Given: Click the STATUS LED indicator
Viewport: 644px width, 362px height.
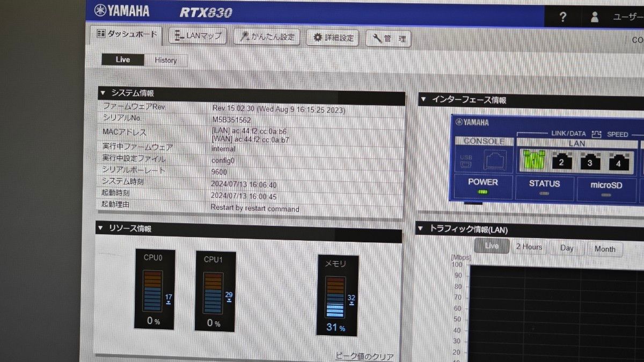Looking at the screenshot, I should [x=544, y=194].
